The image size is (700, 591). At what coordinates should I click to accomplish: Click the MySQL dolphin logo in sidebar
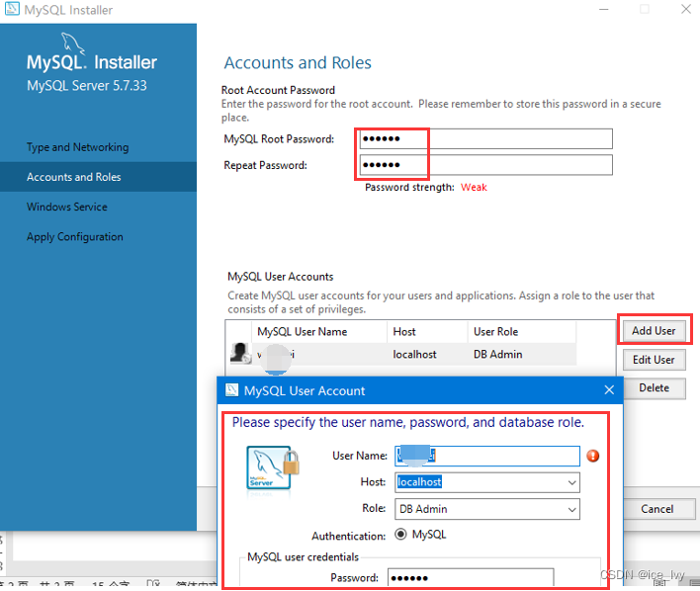[x=73, y=43]
